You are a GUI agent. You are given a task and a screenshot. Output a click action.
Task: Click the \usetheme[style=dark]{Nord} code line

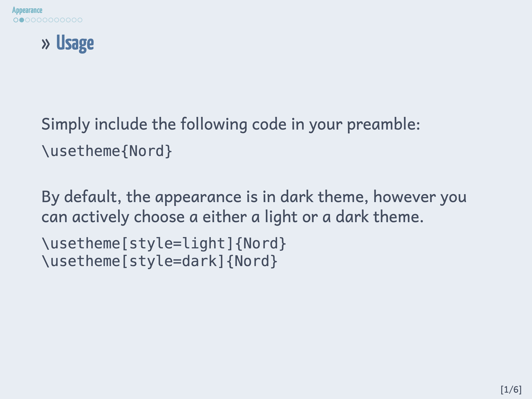(x=159, y=261)
